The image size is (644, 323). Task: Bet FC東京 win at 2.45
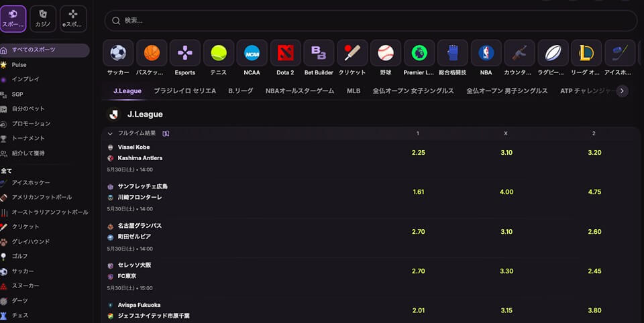point(594,271)
